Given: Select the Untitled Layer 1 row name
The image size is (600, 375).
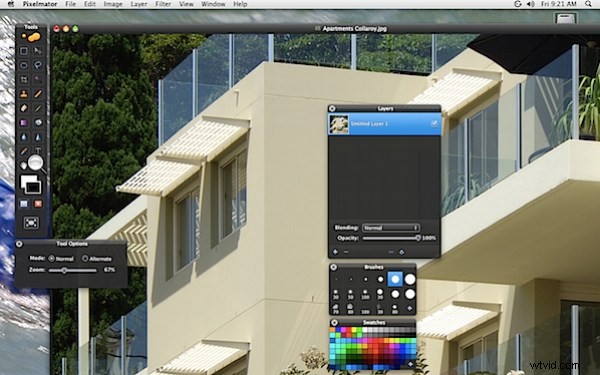Looking at the screenshot, I should (369, 124).
